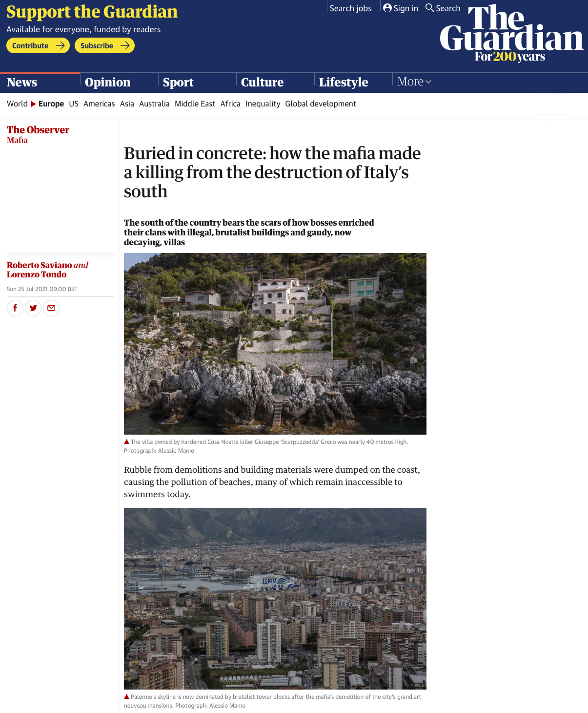Open the Opinion section tab

[x=107, y=82]
